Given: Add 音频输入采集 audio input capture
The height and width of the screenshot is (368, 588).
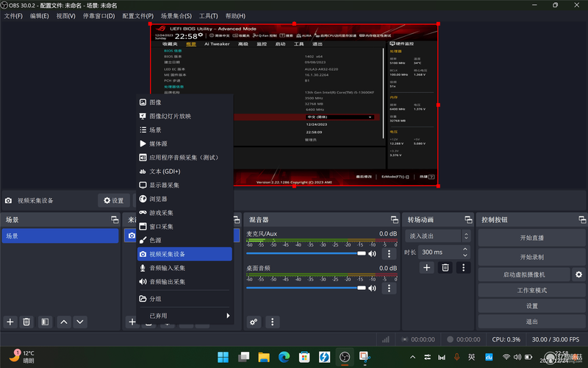Looking at the screenshot, I should coord(184,268).
